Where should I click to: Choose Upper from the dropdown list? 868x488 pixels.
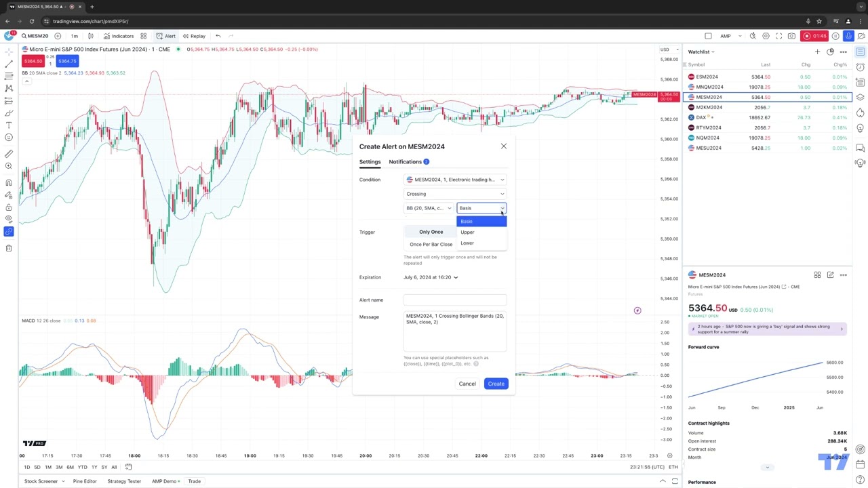click(x=481, y=232)
